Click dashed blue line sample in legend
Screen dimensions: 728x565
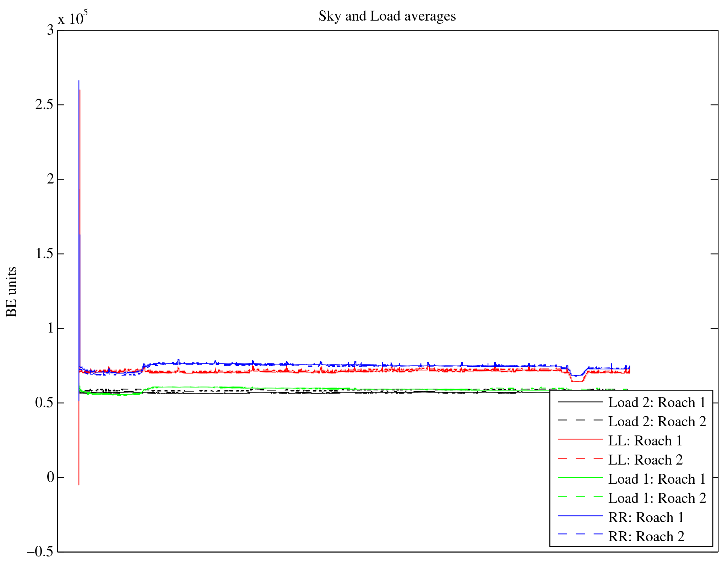point(580,534)
